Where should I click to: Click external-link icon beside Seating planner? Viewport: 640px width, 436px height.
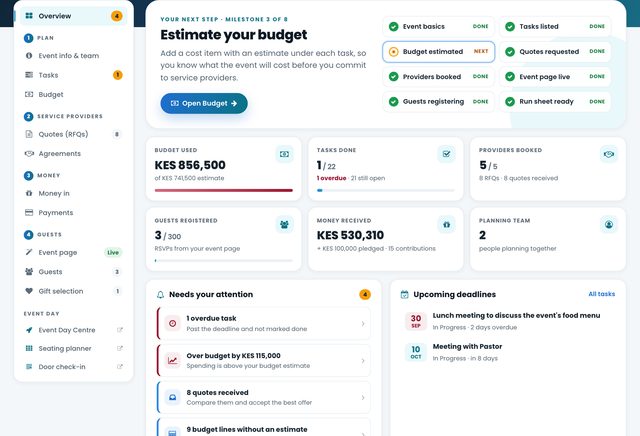(120, 348)
